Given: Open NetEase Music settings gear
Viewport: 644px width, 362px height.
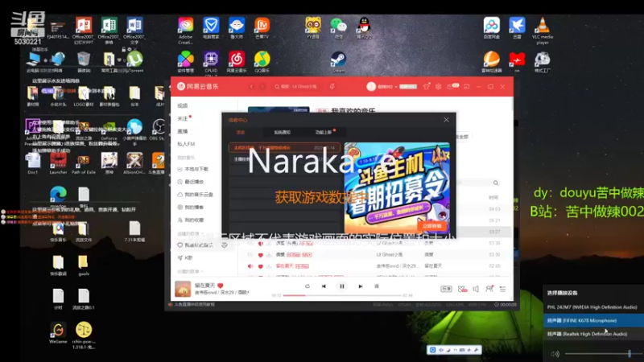Looking at the screenshot, I should point(438,87).
